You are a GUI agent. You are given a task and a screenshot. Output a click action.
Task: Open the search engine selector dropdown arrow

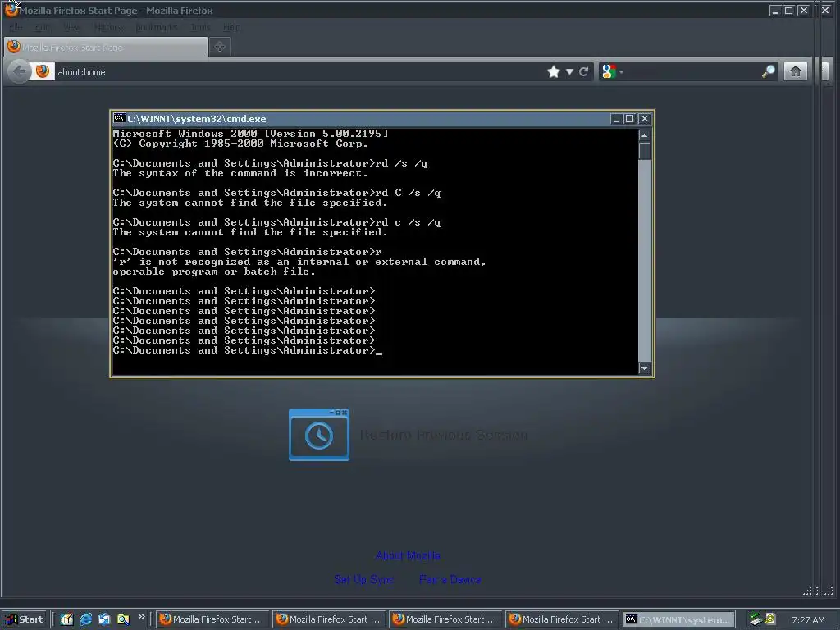622,72
